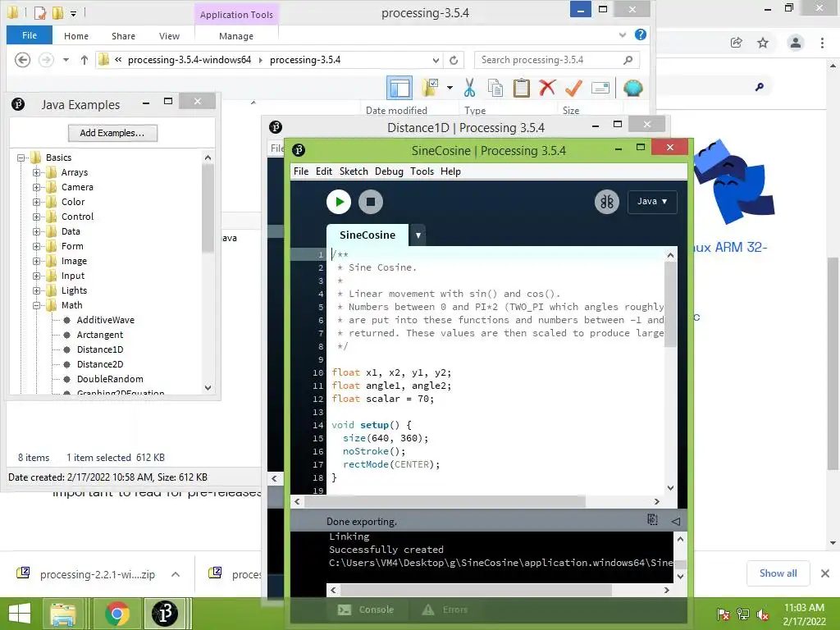Select the Arctangent example
840x630 pixels.
99,335
